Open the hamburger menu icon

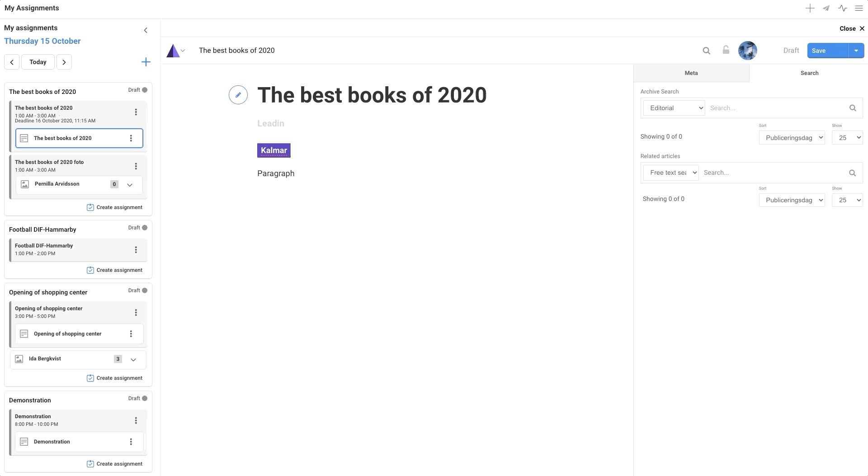pyautogui.click(x=859, y=8)
